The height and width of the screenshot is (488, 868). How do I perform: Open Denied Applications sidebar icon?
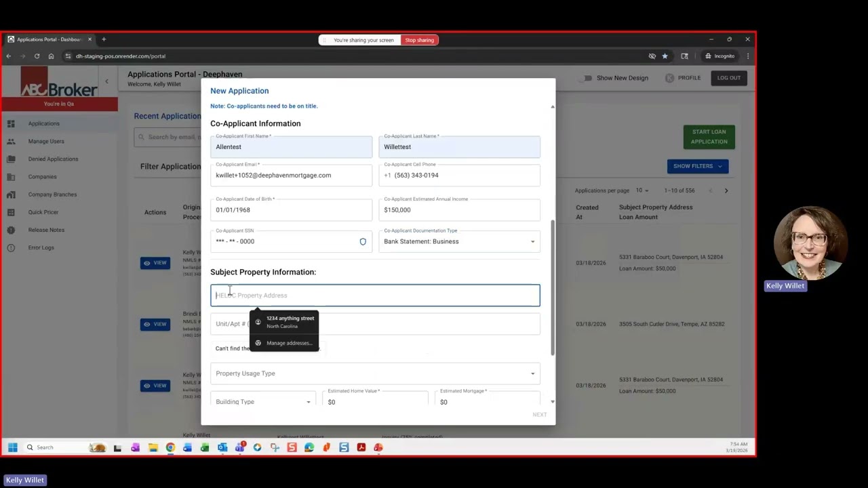[11, 159]
